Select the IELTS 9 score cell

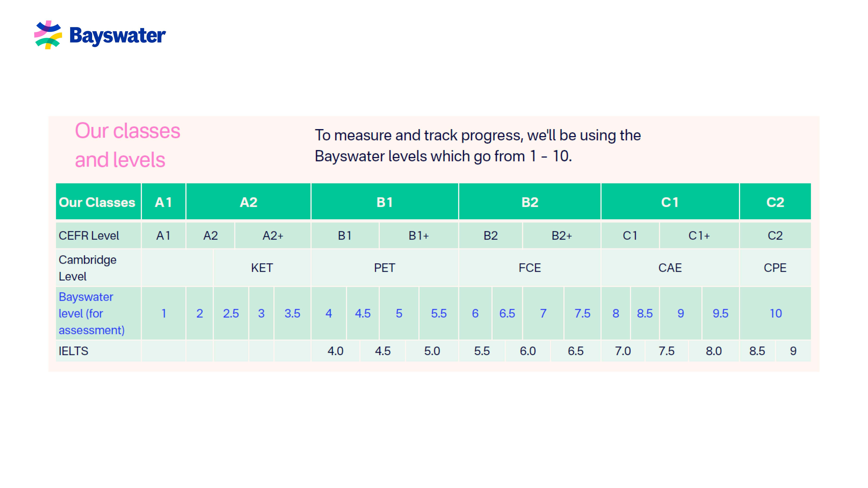pos(793,351)
